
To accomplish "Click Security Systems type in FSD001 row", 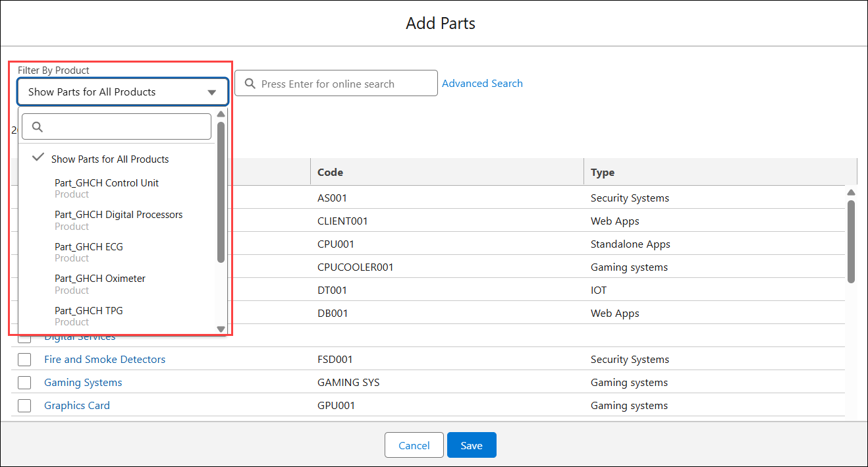I will tap(630, 359).
